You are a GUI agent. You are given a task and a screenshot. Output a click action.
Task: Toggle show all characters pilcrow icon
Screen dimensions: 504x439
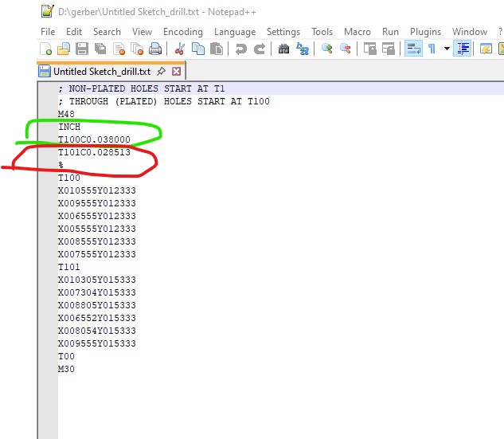point(432,49)
